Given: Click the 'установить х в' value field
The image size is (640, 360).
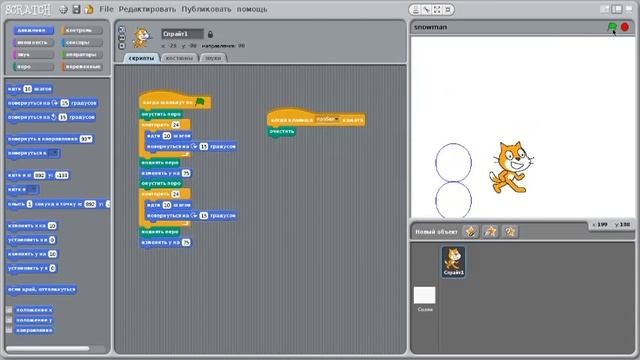Looking at the screenshot, I should tap(52, 240).
